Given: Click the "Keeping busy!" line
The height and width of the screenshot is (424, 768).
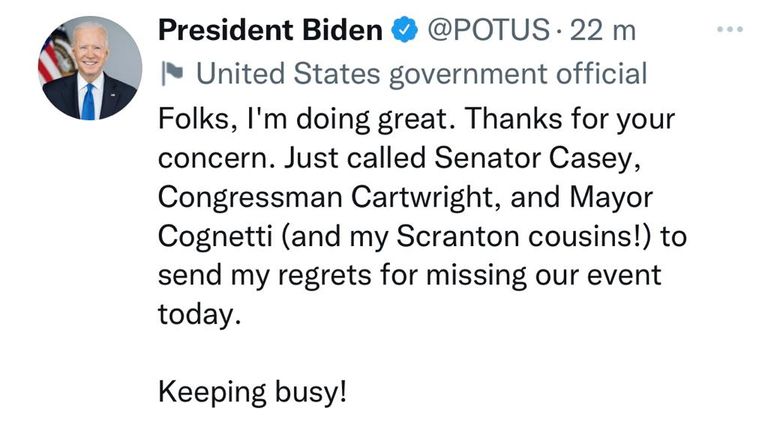Looking at the screenshot, I should (x=253, y=389).
